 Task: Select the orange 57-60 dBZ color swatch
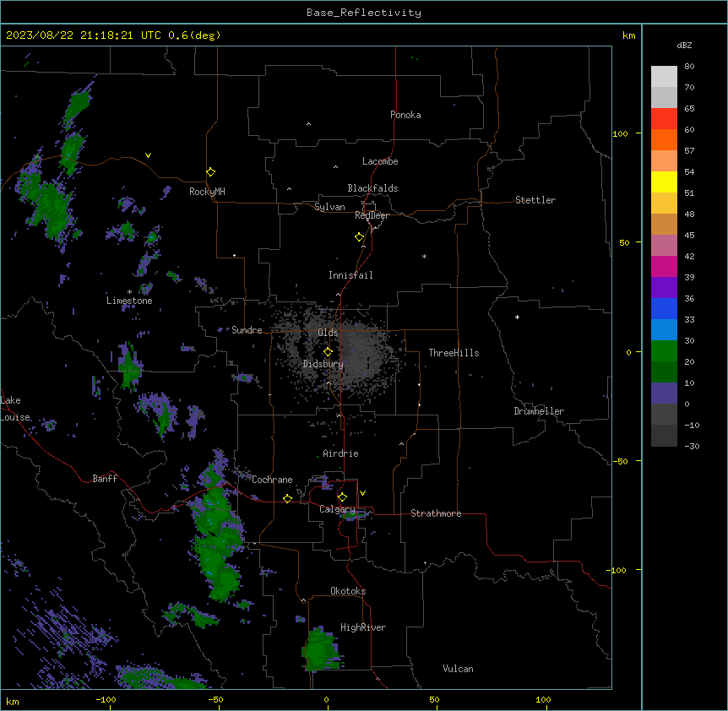coord(664,139)
